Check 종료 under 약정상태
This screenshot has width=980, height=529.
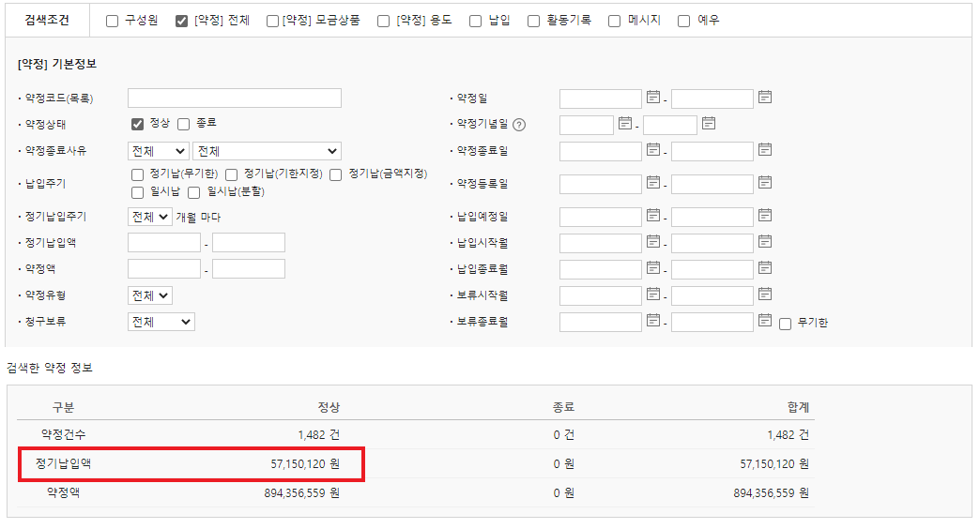[183, 125]
